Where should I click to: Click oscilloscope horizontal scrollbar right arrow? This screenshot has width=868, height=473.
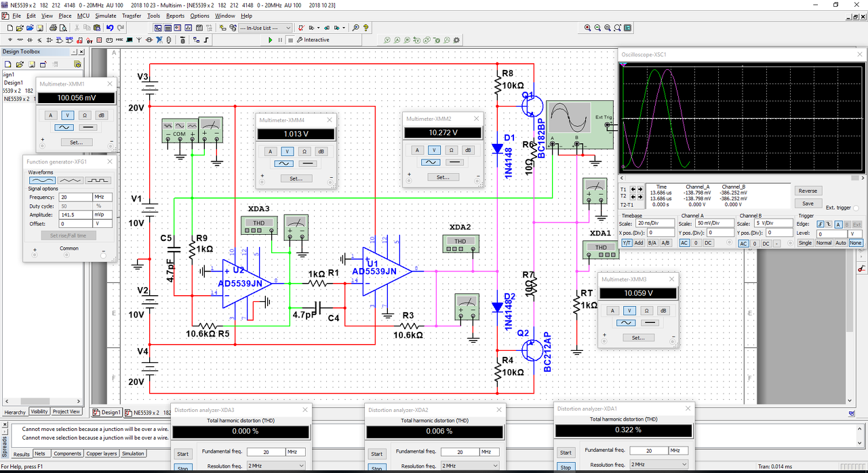point(863,178)
